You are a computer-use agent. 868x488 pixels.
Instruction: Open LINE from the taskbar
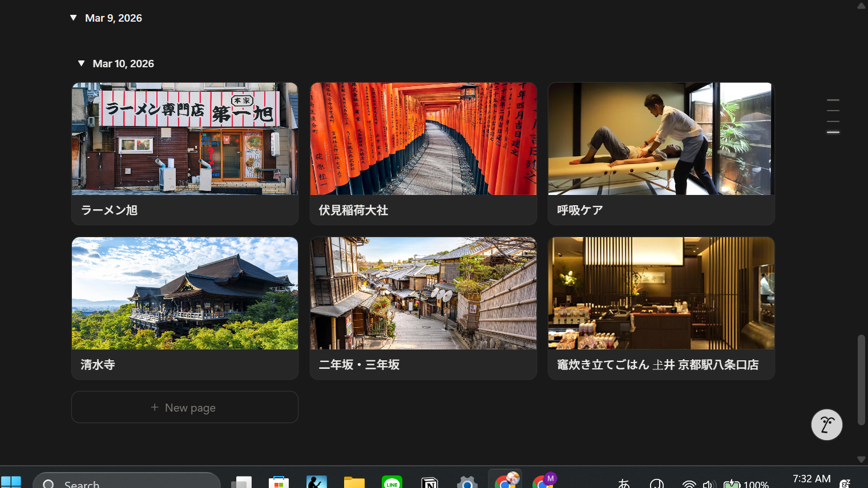(391, 482)
